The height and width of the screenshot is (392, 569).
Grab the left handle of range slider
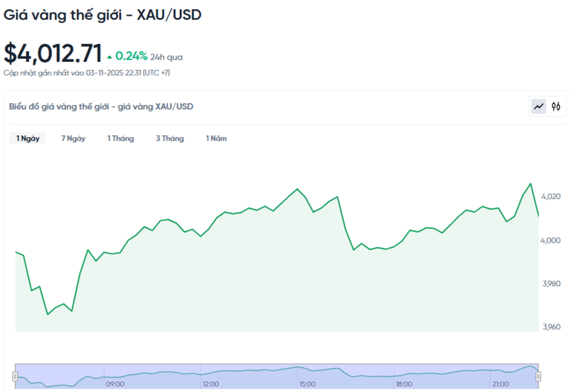(16, 376)
